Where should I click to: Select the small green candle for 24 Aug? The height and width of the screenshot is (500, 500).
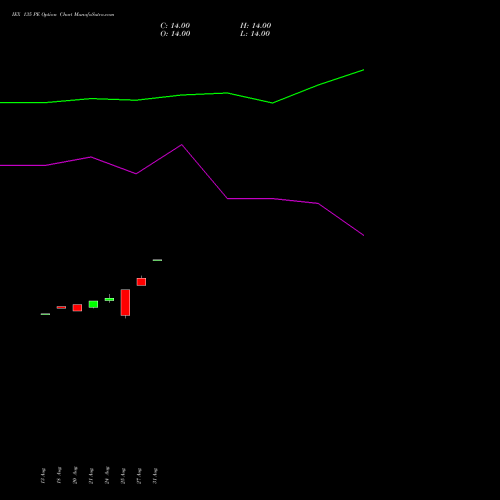(x=109, y=299)
